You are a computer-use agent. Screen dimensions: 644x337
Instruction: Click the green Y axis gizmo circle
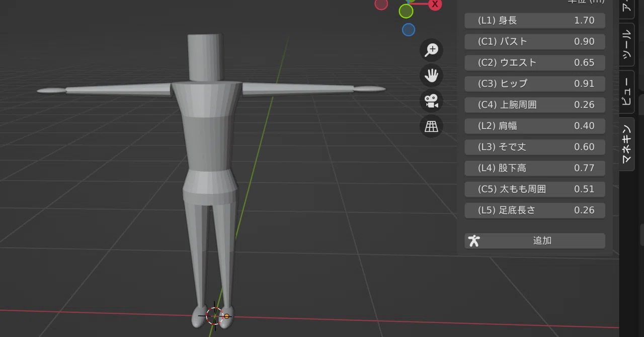coord(406,11)
